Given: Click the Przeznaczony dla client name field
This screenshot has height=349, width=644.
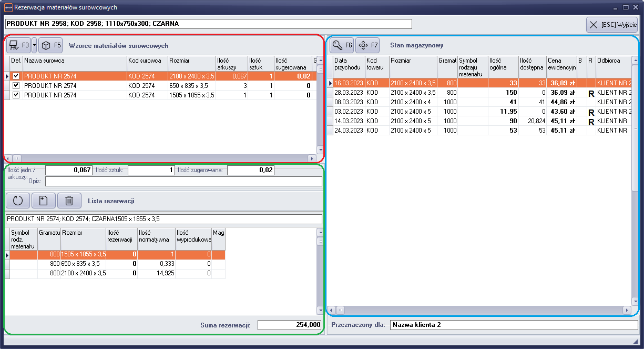Looking at the screenshot, I should click(x=514, y=325).
